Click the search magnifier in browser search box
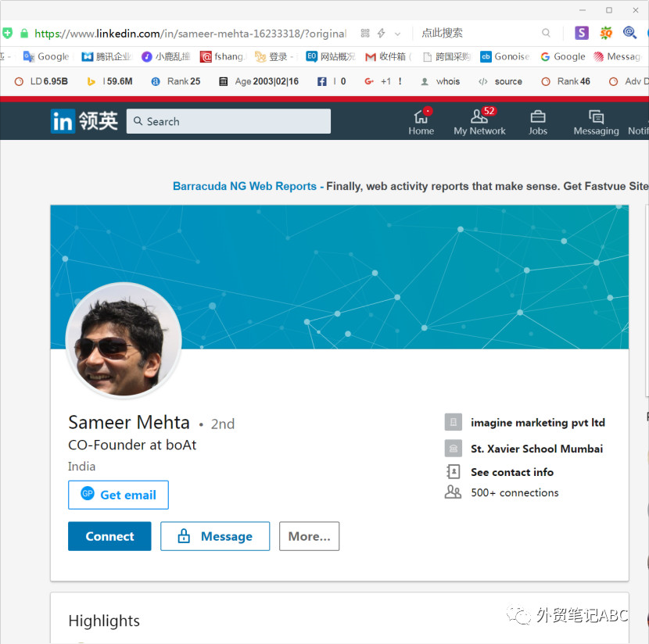The height and width of the screenshot is (644, 649). (546, 33)
